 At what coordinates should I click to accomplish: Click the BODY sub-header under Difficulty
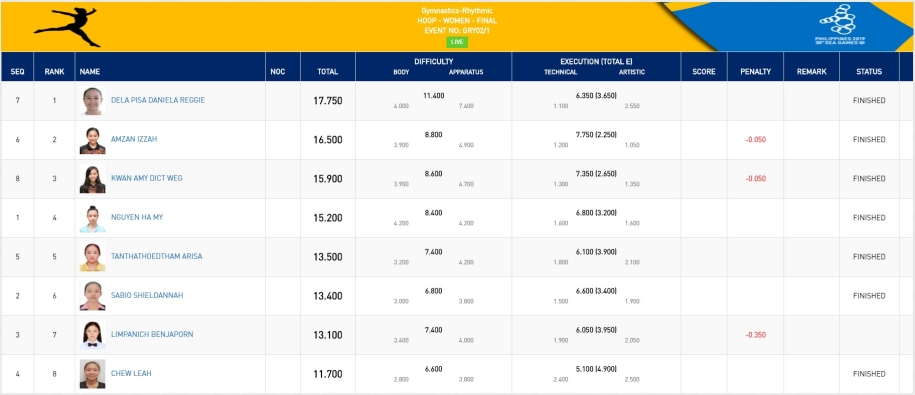pyautogui.click(x=401, y=72)
